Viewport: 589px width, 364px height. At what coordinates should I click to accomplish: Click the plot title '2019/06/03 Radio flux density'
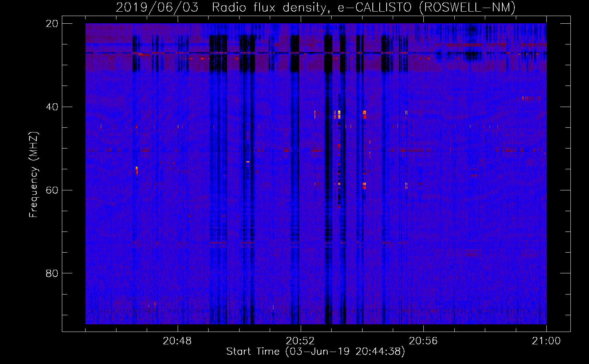(223, 8)
